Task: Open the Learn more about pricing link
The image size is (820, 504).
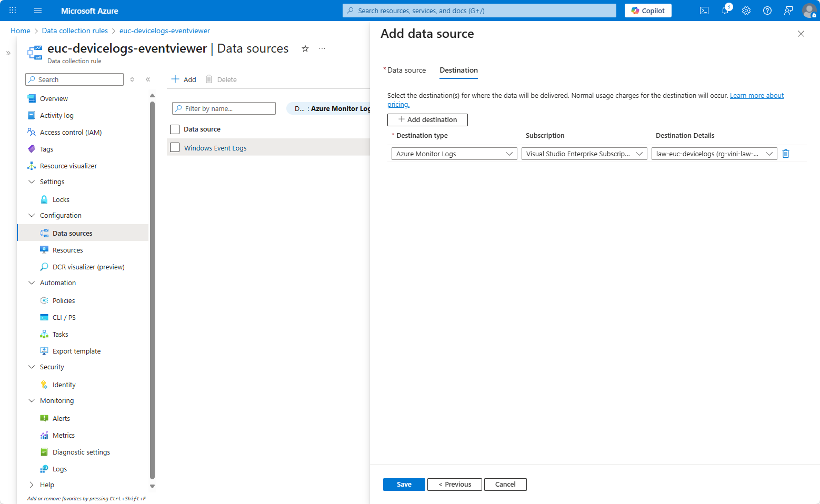Action: click(x=756, y=96)
